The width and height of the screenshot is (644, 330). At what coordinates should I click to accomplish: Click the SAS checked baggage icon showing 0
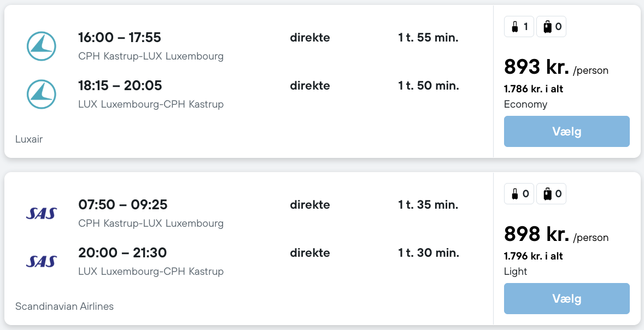(551, 193)
